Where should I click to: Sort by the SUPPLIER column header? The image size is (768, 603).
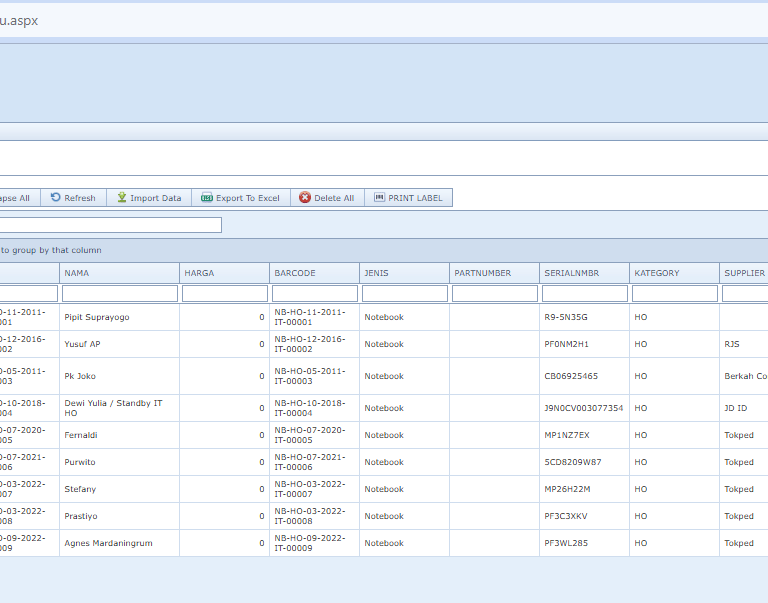click(744, 273)
